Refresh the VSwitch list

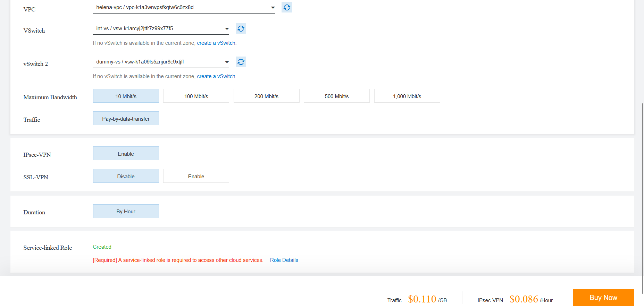coord(241,28)
